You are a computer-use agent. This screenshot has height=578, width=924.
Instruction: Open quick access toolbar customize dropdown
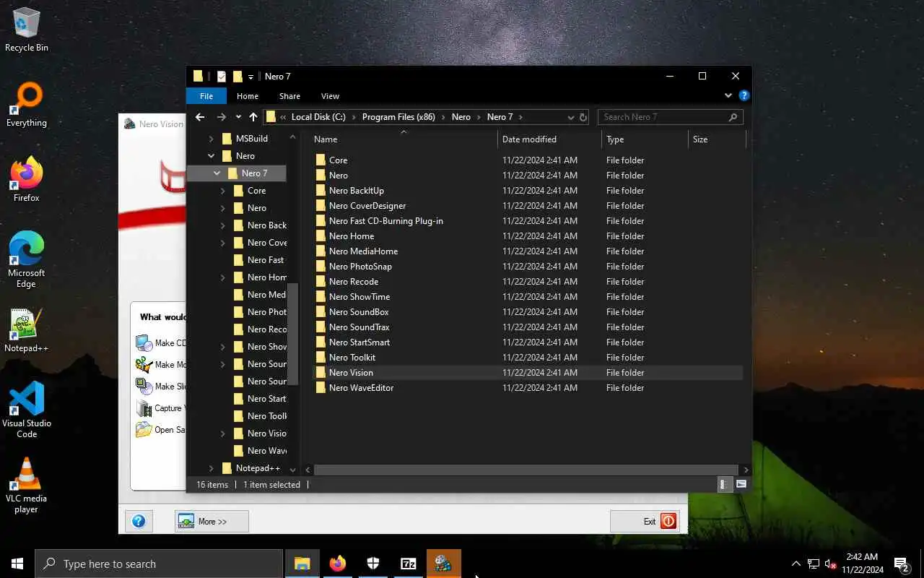[250, 77]
